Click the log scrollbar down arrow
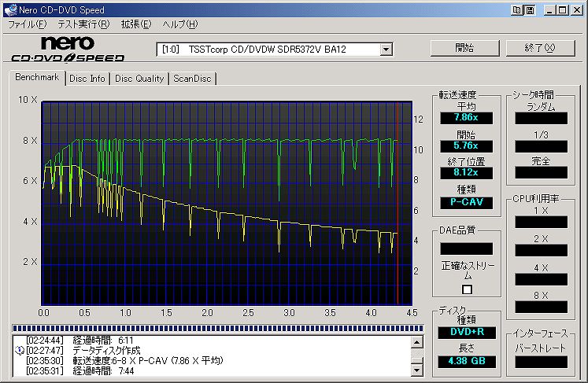The image size is (588, 383). coord(417,370)
